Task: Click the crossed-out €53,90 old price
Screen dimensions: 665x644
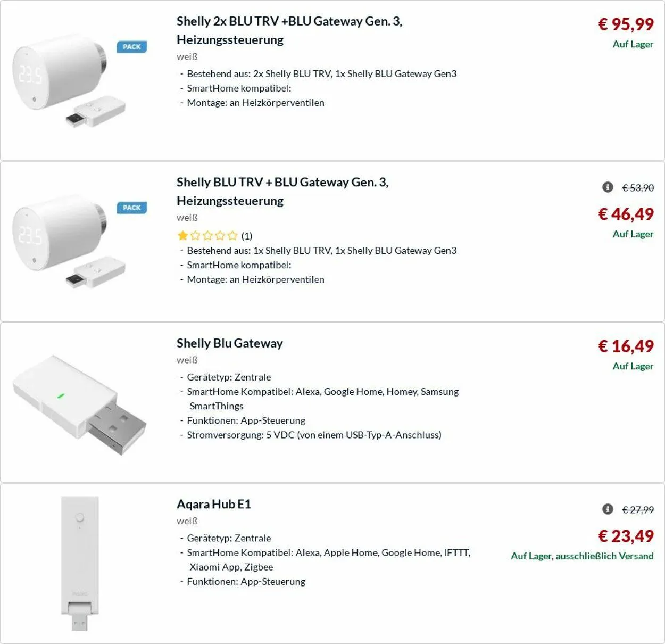Action: coord(638,188)
